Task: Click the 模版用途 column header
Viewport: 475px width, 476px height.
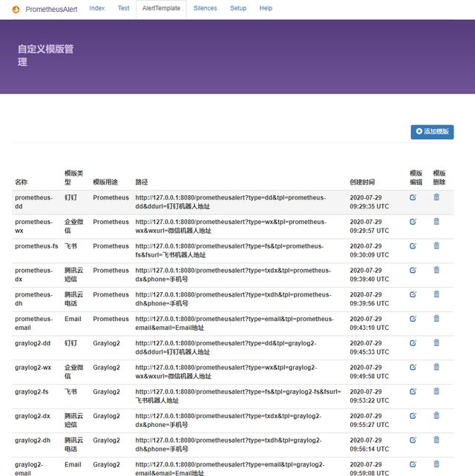Action: point(105,182)
